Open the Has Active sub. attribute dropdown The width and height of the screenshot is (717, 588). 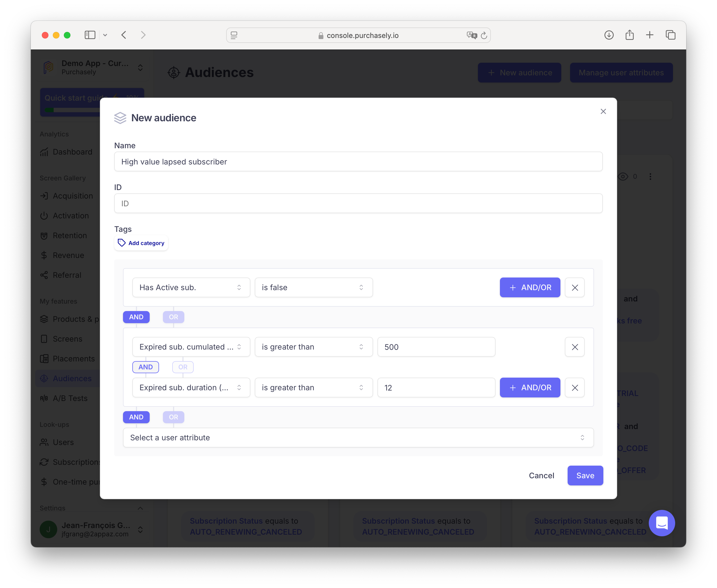pos(191,287)
